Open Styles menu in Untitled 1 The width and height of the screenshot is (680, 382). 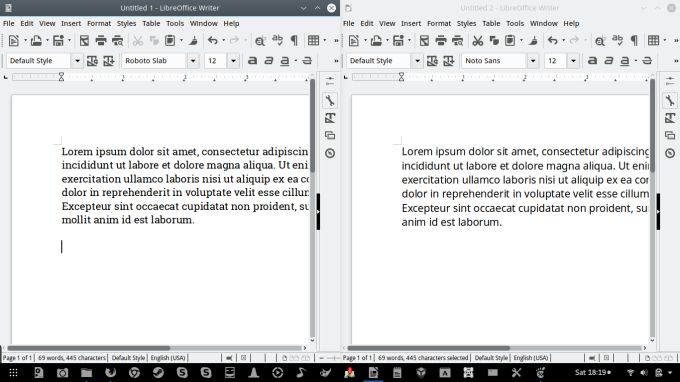126,23
